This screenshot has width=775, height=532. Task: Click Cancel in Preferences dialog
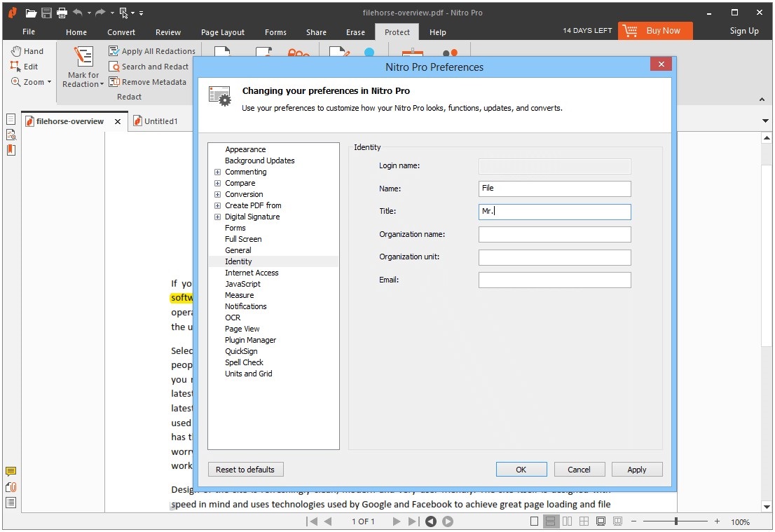(x=579, y=469)
